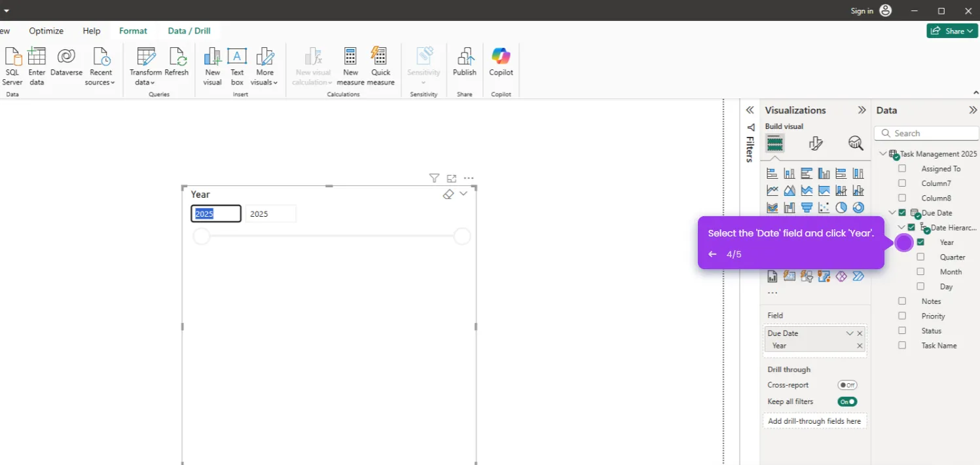This screenshot has width=980, height=465.
Task: Uncheck the Due Date field
Action: 902,212
